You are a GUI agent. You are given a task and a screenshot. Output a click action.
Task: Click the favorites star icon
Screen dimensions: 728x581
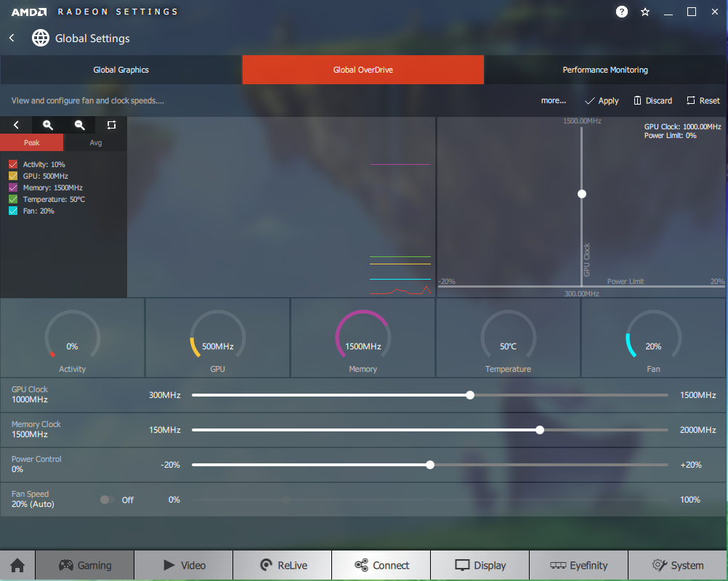click(645, 12)
